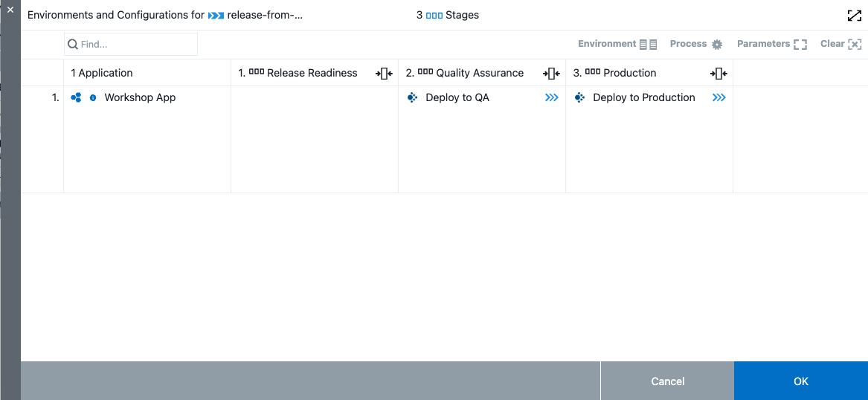
Task: Open the Workshop App info icon
Action: (x=93, y=98)
